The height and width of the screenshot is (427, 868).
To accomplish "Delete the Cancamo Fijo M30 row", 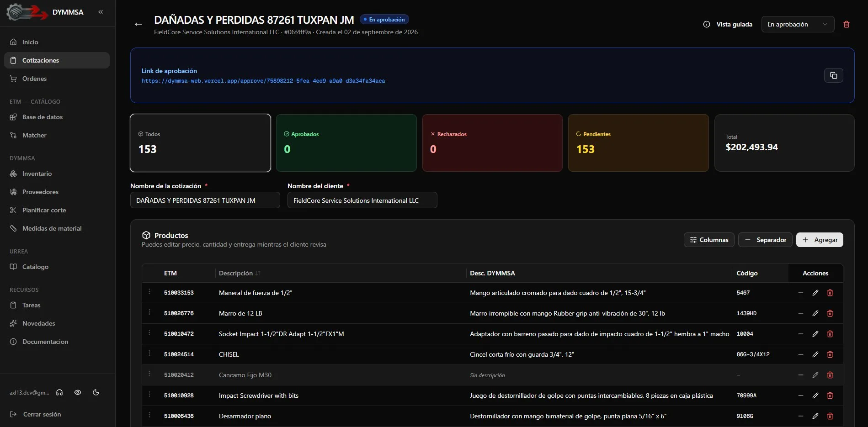I will [830, 375].
